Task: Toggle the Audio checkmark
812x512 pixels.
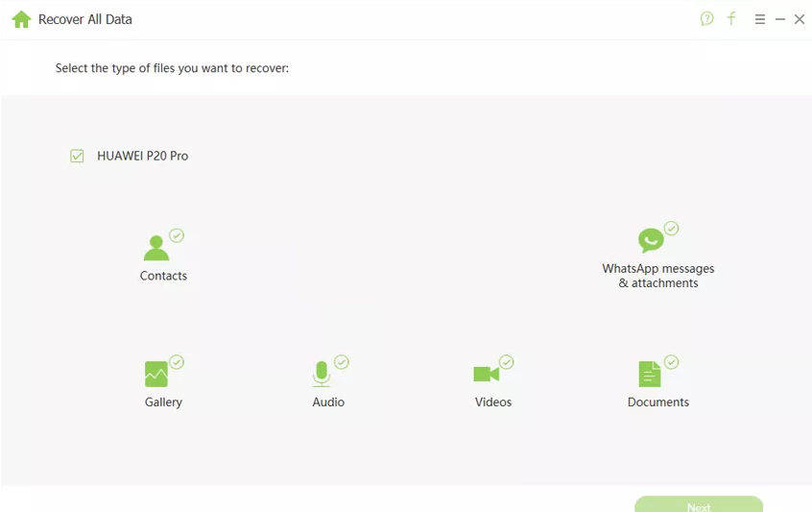Action: pyautogui.click(x=342, y=362)
